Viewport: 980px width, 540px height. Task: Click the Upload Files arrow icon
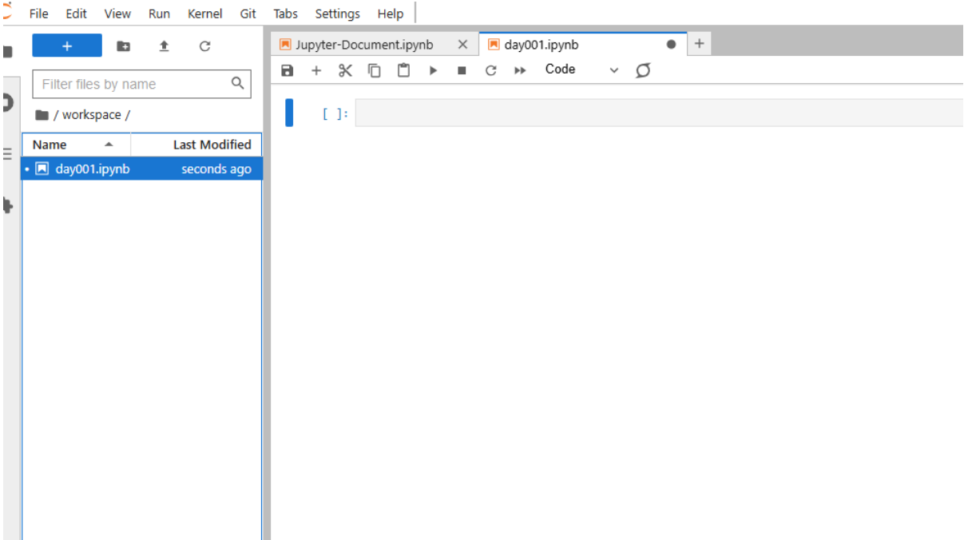(164, 46)
